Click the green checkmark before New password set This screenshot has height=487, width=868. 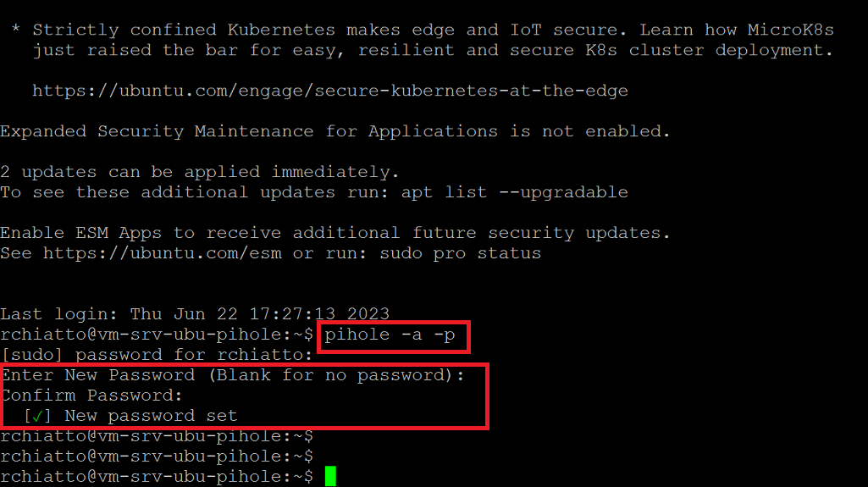[37, 416]
